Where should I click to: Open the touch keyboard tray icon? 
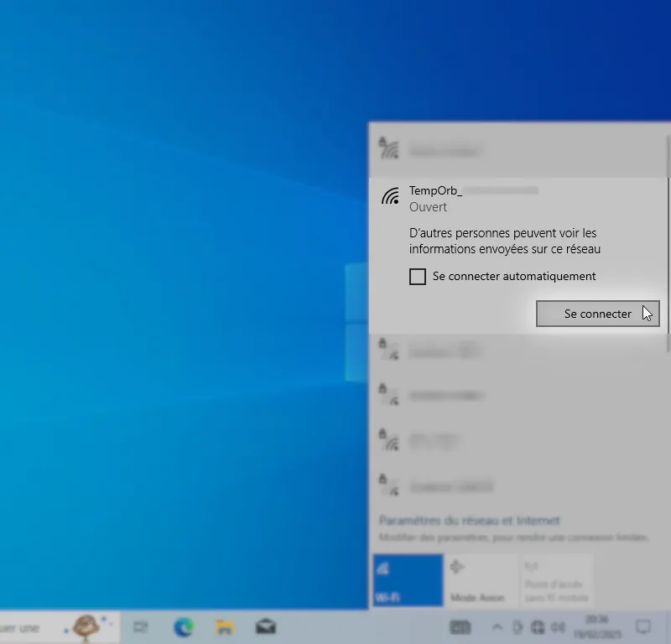(460, 627)
